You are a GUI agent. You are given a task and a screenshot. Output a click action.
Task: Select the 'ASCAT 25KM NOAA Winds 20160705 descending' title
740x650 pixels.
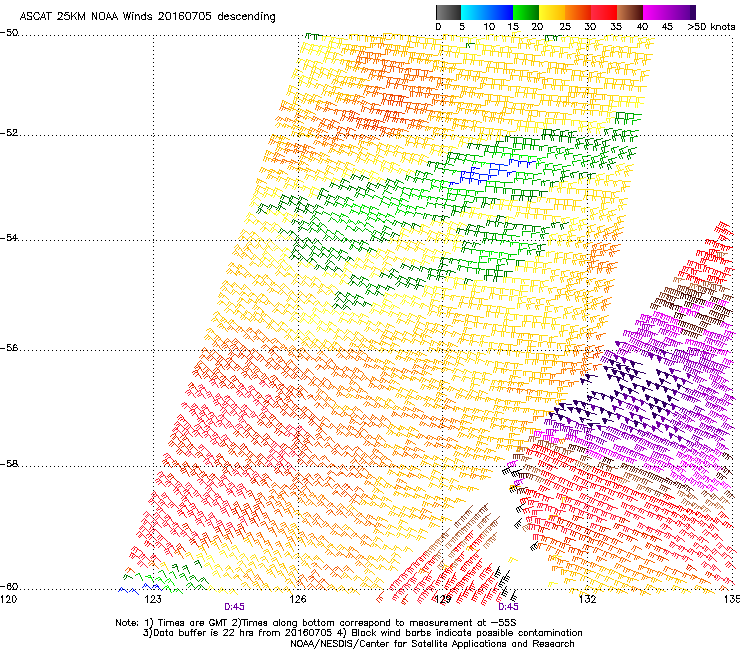147,17
